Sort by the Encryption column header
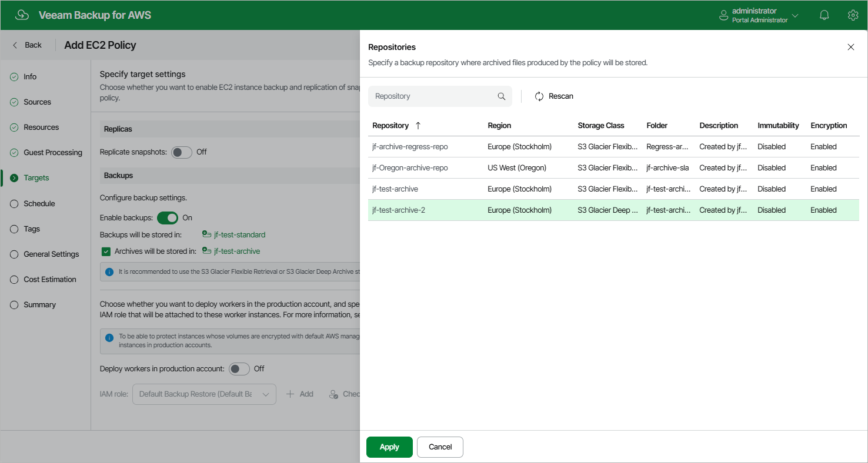Image resolution: width=868 pixels, height=463 pixels. [829, 125]
